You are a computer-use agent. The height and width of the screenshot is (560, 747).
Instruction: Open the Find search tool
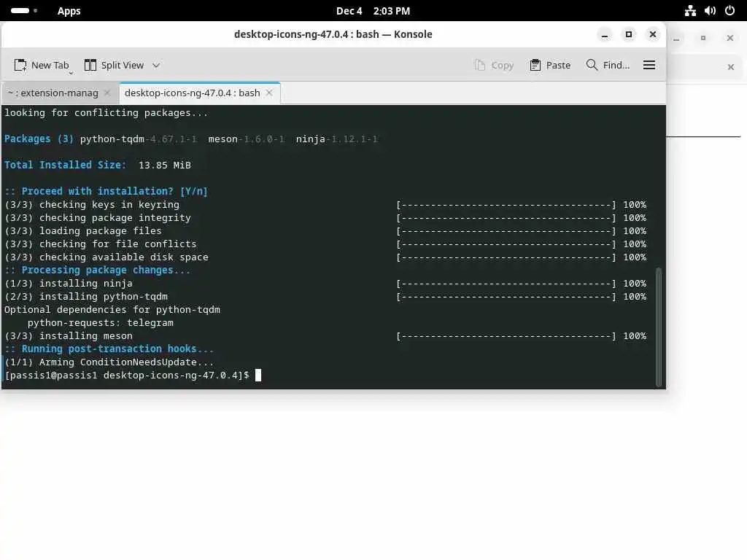[608, 65]
